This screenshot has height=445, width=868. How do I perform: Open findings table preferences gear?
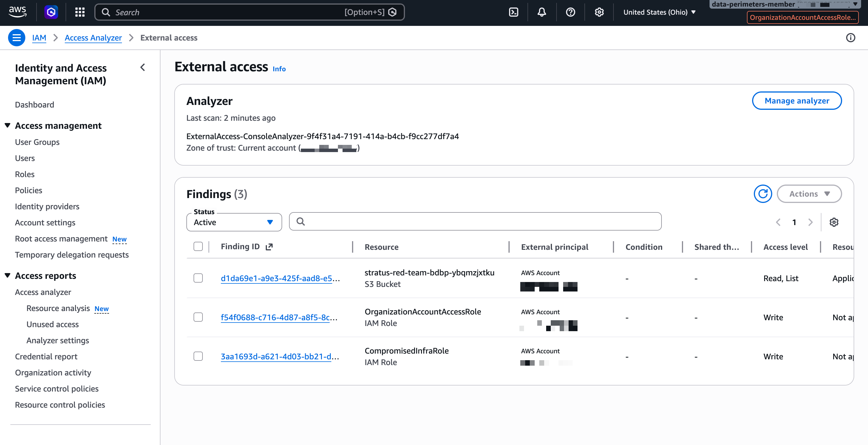pos(834,222)
